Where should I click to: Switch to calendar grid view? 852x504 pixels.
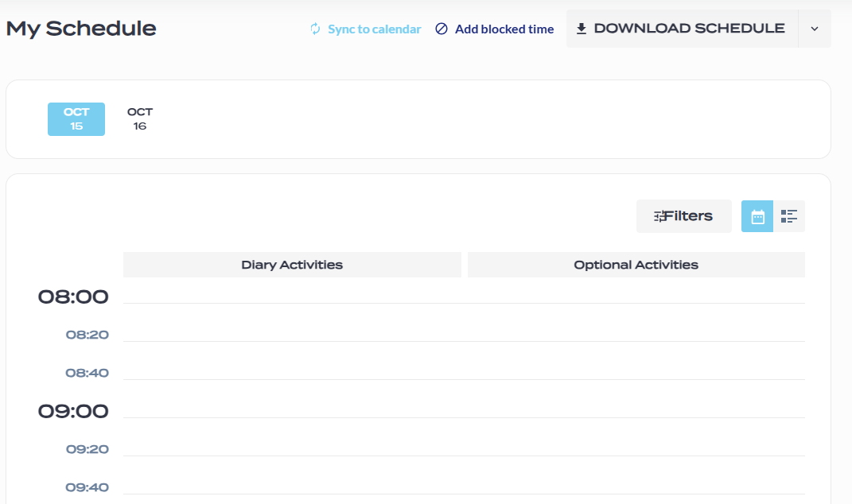pyautogui.click(x=757, y=216)
